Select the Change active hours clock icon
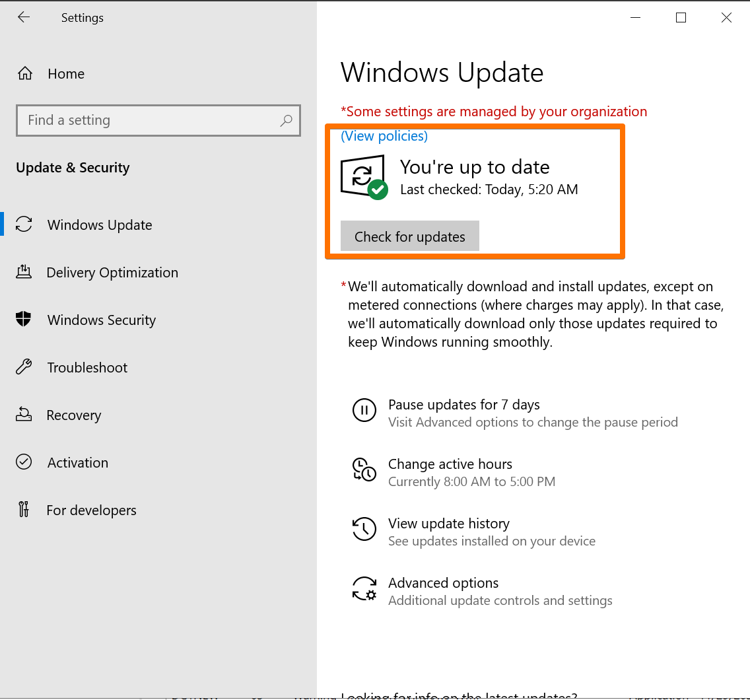The width and height of the screenshot is (750, 700). tap(364, 470)
